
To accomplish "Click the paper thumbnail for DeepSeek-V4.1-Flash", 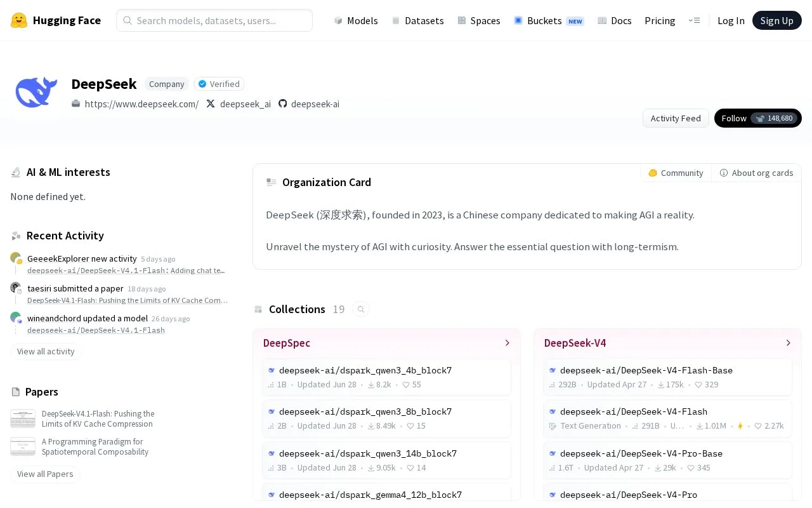I will [x=23, y=419].
